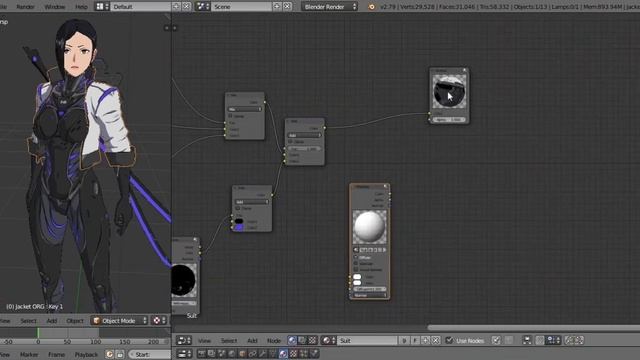640x360 pixels.
Task: Toggle the pin node tree checkbox
Action: [x=496, y=340]
